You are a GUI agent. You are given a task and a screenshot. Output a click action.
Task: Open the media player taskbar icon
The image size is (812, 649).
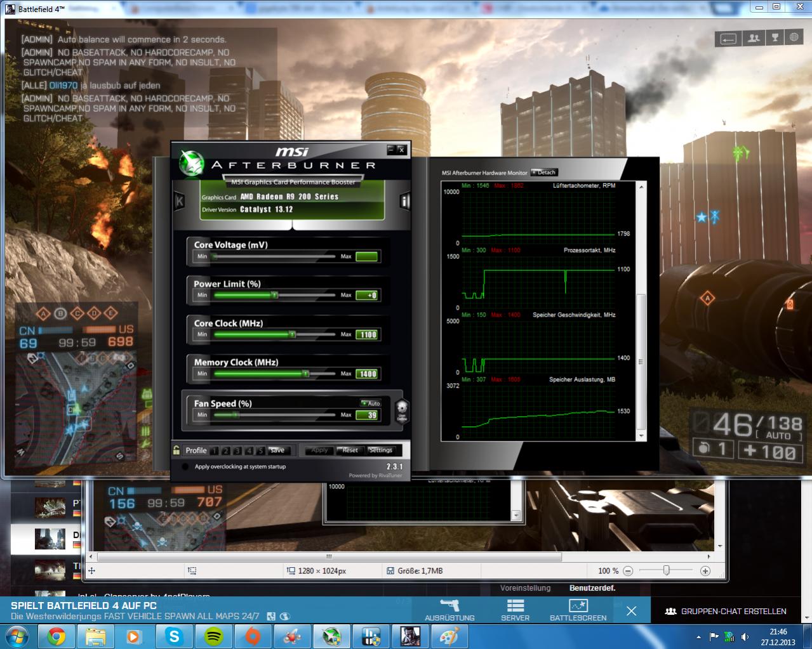point(135,636)
